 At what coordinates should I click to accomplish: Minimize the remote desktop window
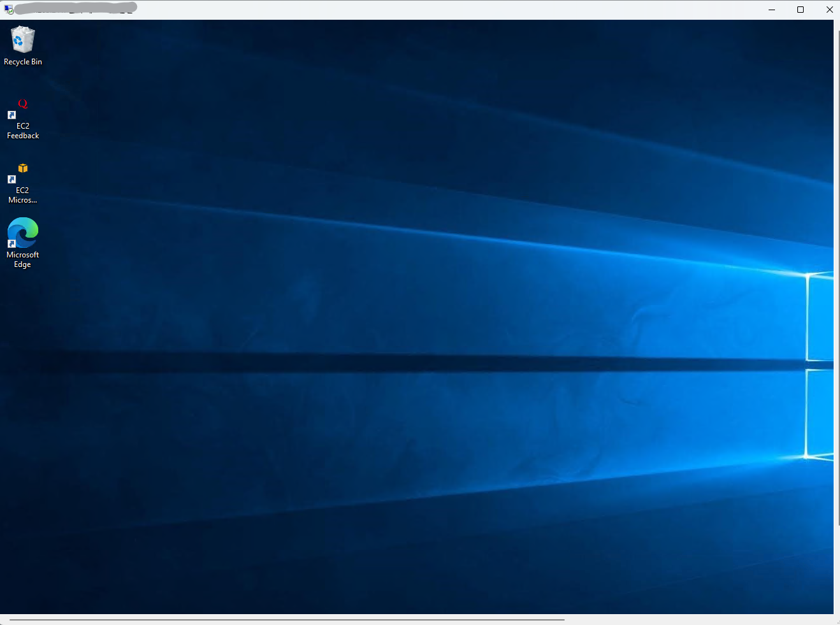point(772,10)
